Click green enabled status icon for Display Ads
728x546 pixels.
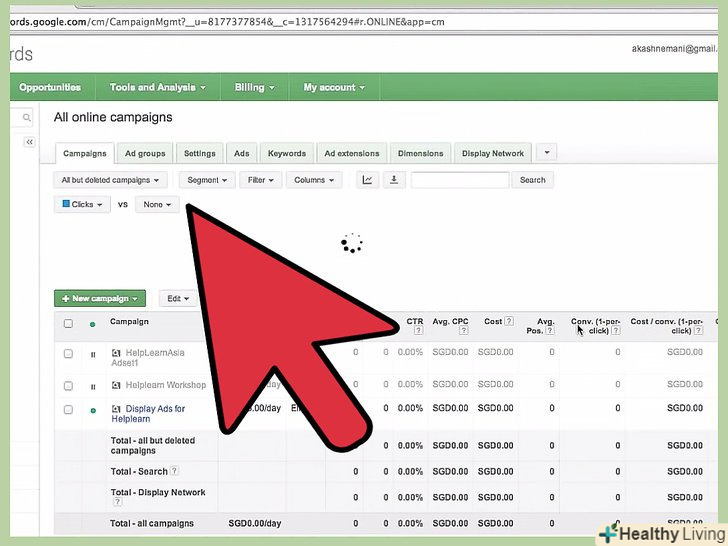click(x=93, y=410)
